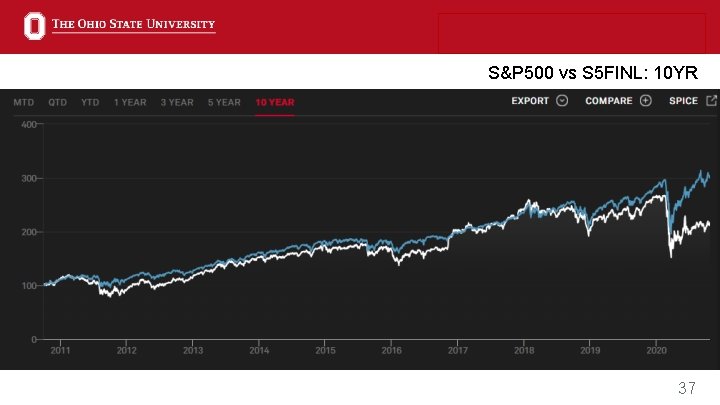Click the blue line's final peak above 300
720x405 pixels.
click(x=701, y=171)
